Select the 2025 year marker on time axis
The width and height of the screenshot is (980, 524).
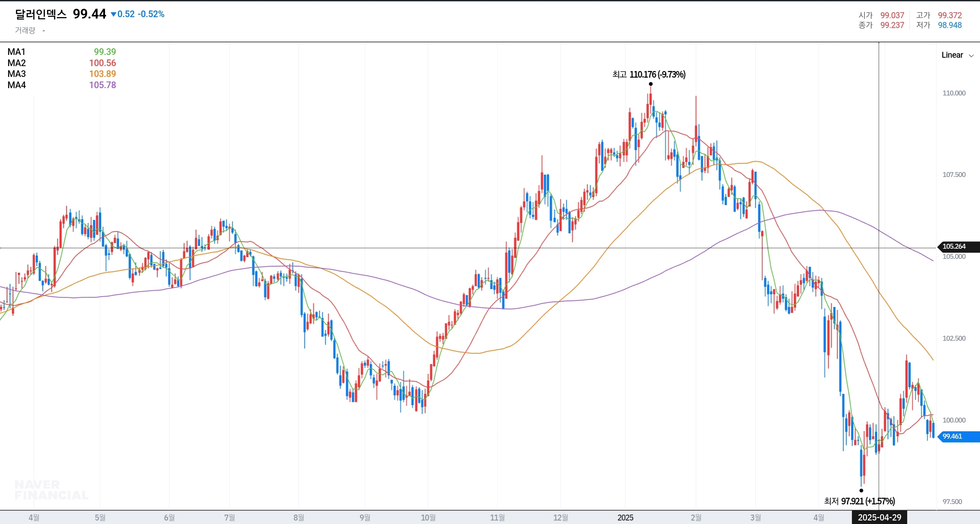(625, 518)
